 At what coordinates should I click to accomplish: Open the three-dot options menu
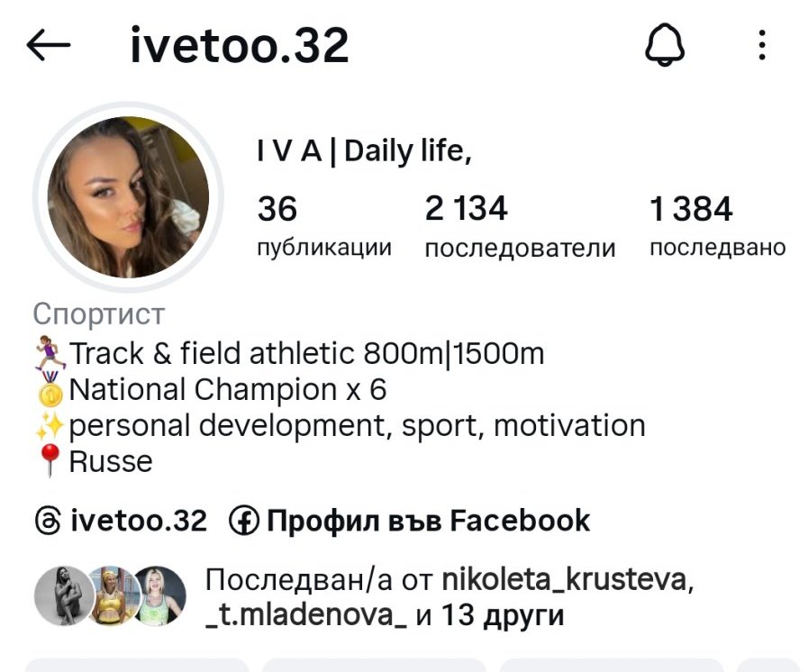pyautogui.click(x=762, y=45)
